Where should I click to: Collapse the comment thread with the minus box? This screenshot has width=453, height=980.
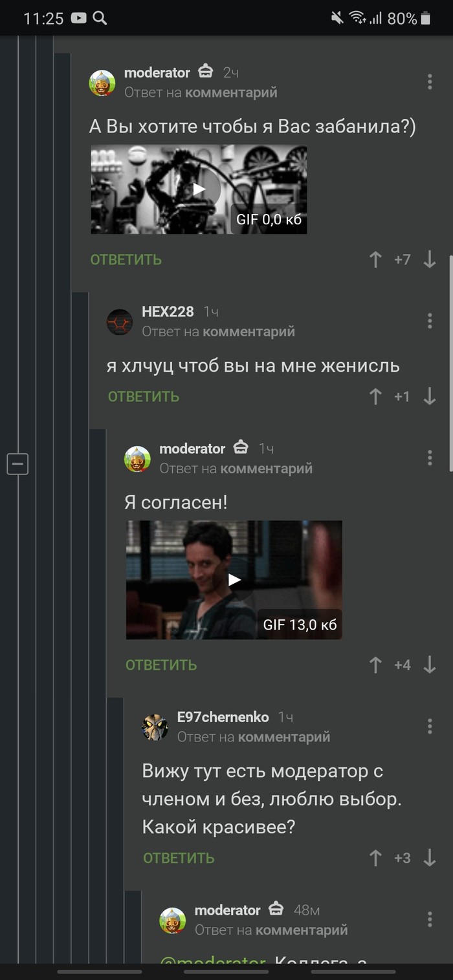click(x=17, y=463)
